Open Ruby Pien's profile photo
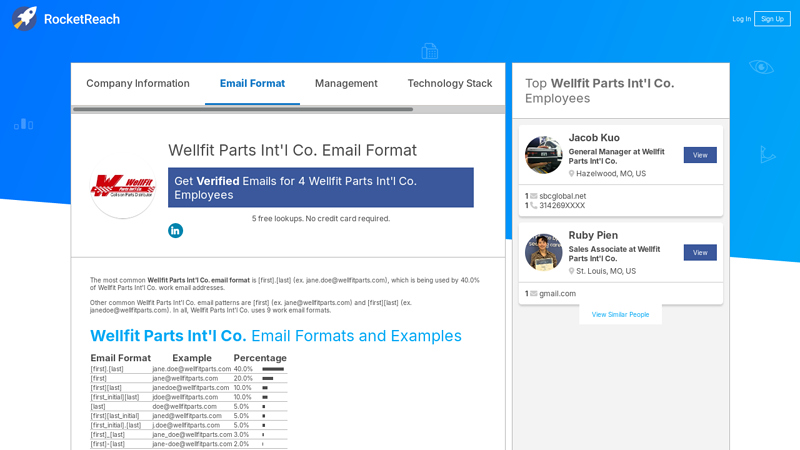This screenshot has height=450, width=800. pos(544,253)
